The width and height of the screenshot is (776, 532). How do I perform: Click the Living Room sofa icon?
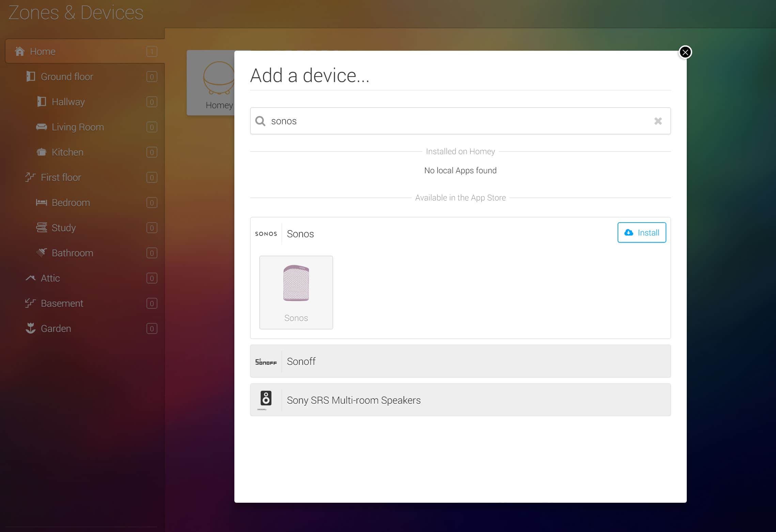42,127
